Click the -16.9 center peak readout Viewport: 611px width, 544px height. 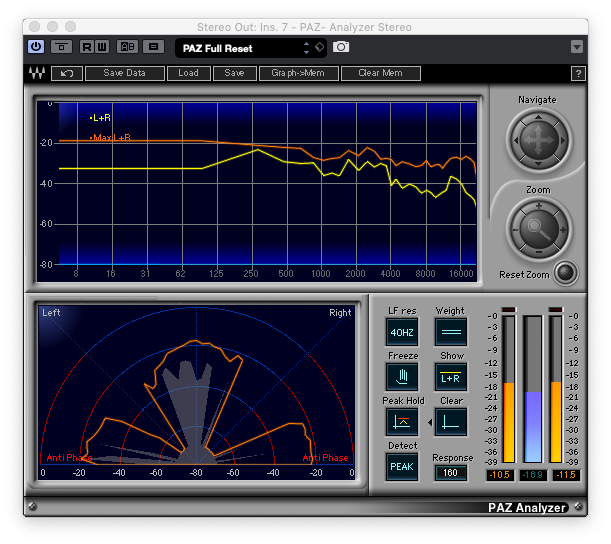533,475
